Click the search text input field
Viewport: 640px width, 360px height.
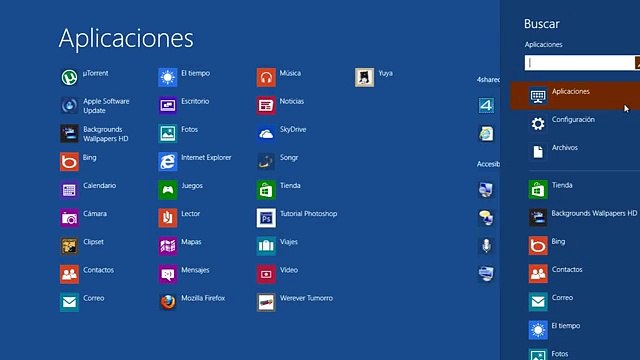(x=579, y=63)
